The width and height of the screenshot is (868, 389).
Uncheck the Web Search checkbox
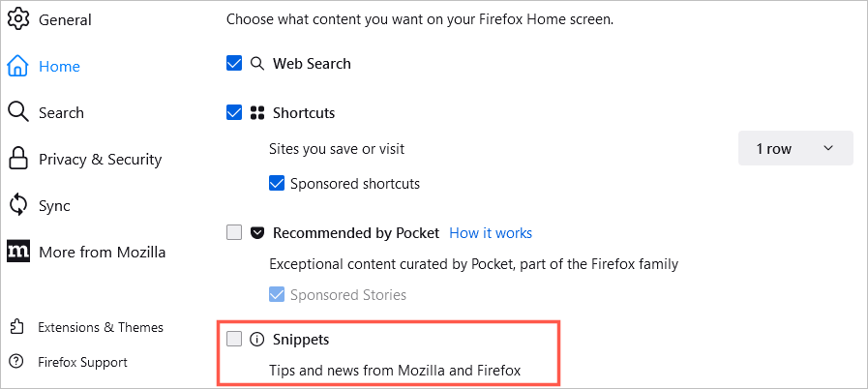234,64
